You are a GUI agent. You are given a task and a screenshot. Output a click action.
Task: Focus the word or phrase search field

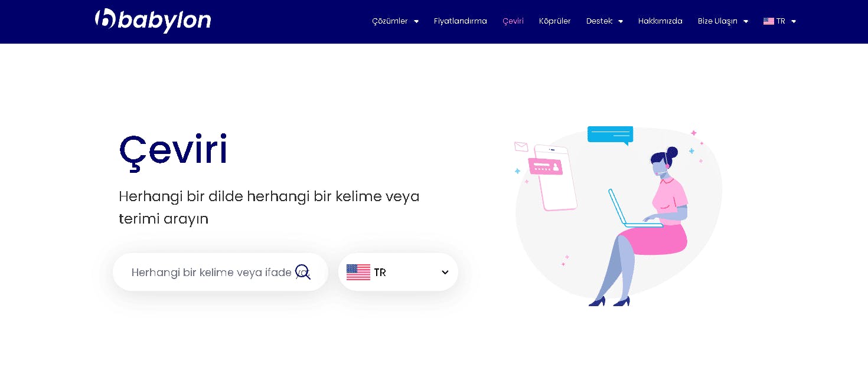(220, 272)
